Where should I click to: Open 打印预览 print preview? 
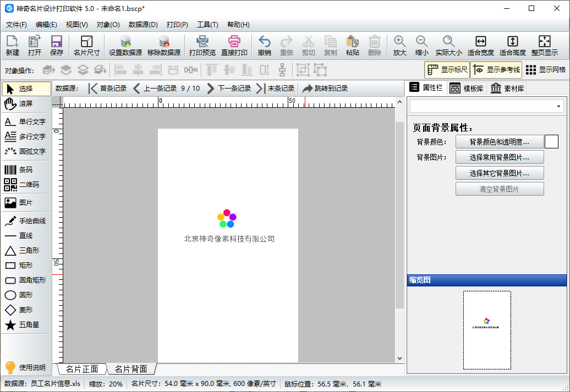point(202,46)
